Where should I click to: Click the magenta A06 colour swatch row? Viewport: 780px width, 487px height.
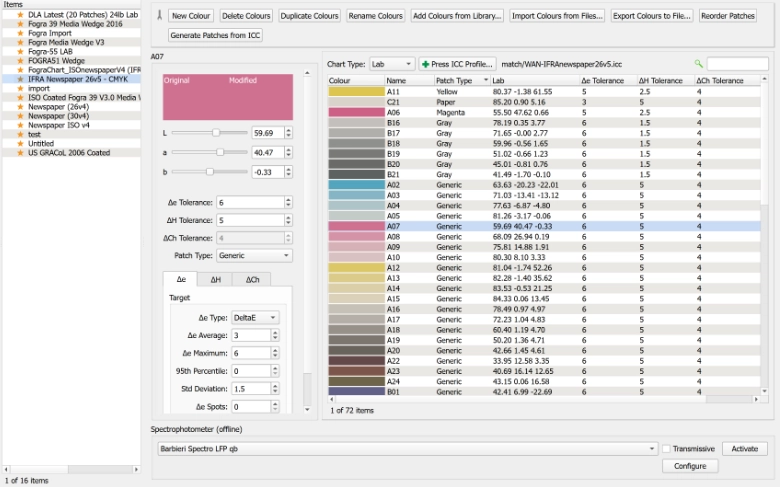click(x=354, y=112)
